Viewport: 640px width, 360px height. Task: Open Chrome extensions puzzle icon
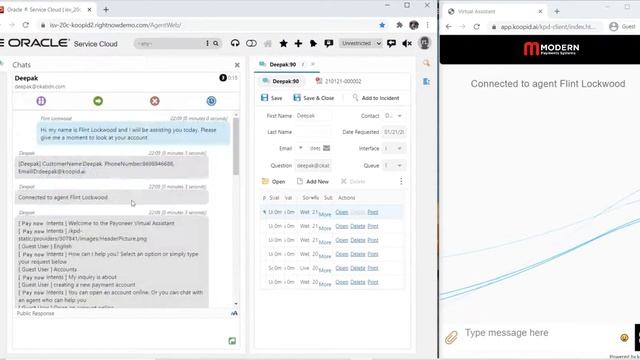coord(399,25)
